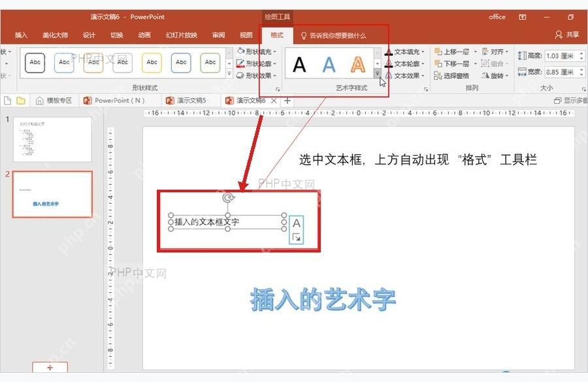
Task: Switch to the 插入 tab
Action: point(21,35)
